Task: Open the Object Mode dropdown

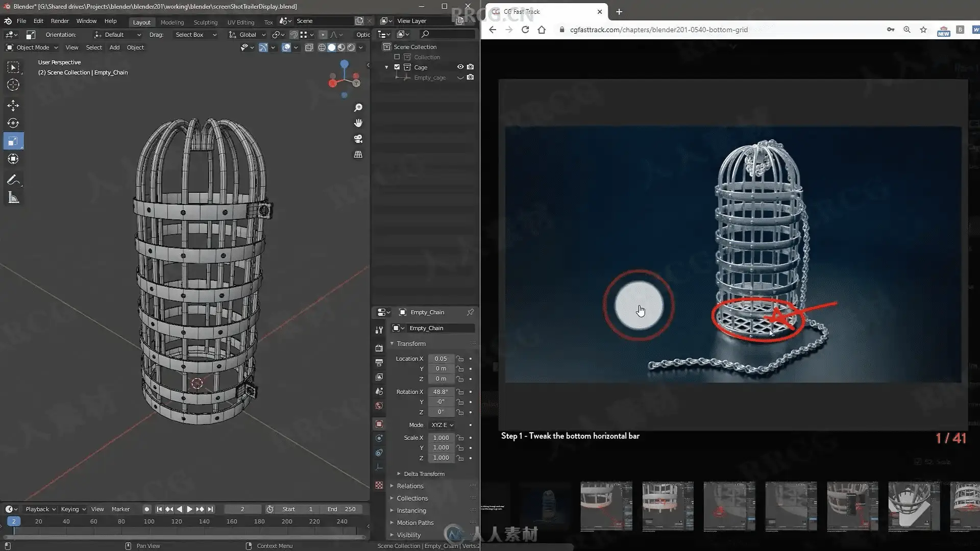Action: point(32,47)
